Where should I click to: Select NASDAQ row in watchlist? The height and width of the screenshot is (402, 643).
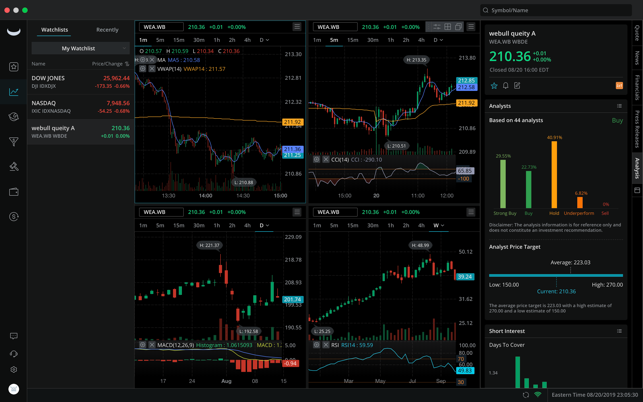pos(80,107)
